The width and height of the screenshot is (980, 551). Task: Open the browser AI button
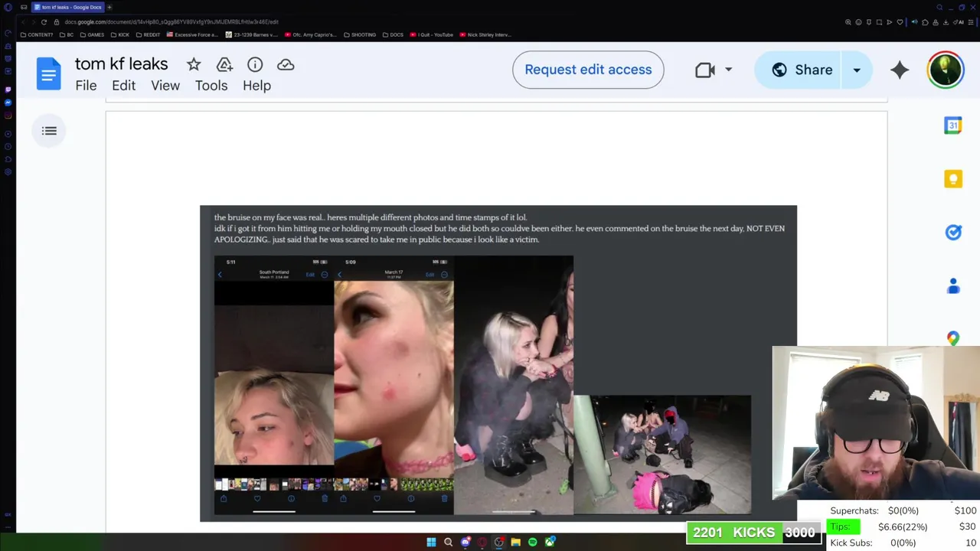(x=960, y=22)
